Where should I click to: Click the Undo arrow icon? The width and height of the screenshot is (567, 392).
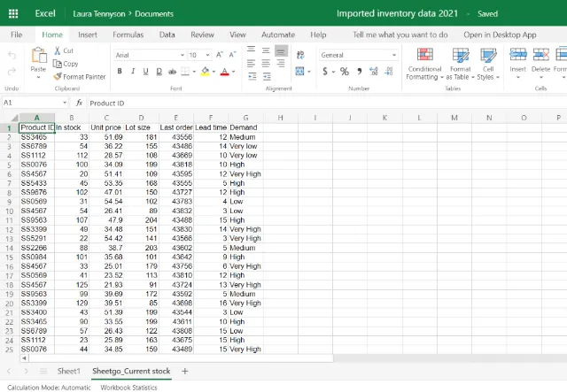tap(12, 55)
